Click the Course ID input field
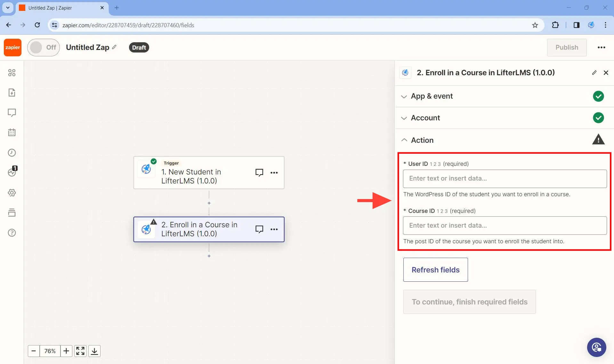 (505, 226)
